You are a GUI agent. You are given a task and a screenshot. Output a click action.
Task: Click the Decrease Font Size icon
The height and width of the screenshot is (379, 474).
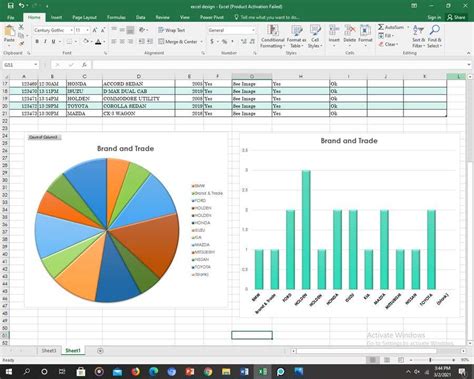(103, 30)
